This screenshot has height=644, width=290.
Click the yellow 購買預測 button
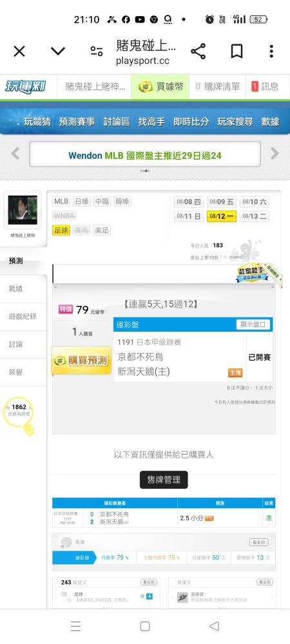(x=81, y=360)
